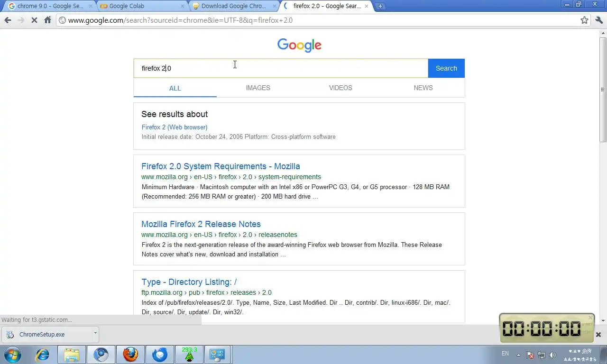Viewport: 607px width, 364px height.
Task: Switch to Google Colab tab
Action: pos(141,6)
